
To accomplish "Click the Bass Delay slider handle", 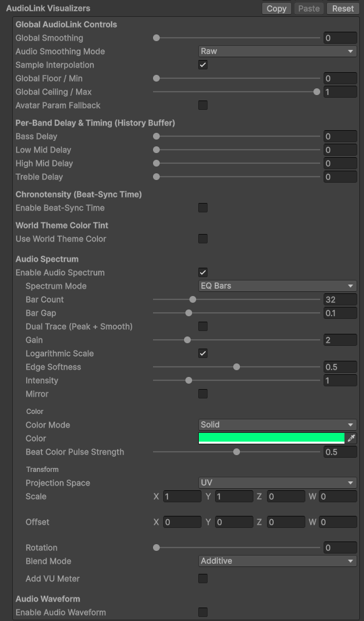I will pyautogui.click(x=156, y=136).
